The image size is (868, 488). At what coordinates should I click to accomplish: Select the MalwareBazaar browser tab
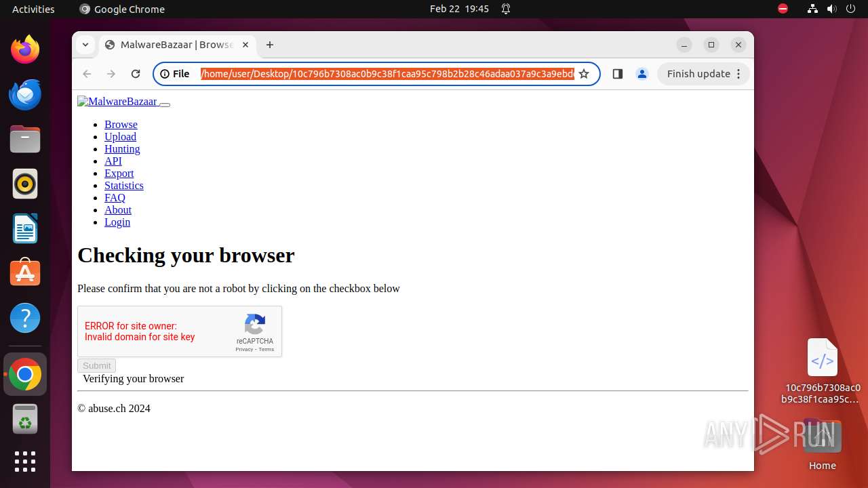(x=178, y=45)
